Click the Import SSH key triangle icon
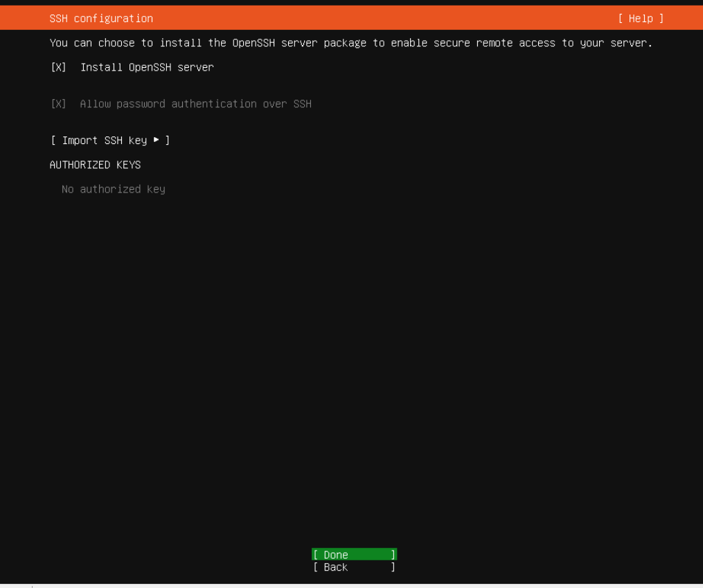The width and height of the screenshot is (703, 588). (x=156, y=140)
